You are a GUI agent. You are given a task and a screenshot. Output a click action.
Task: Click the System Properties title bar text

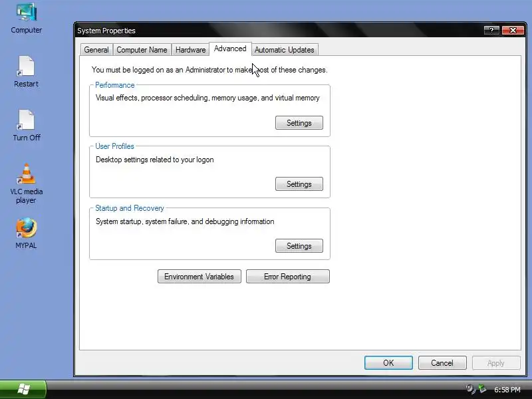(106, 31)
